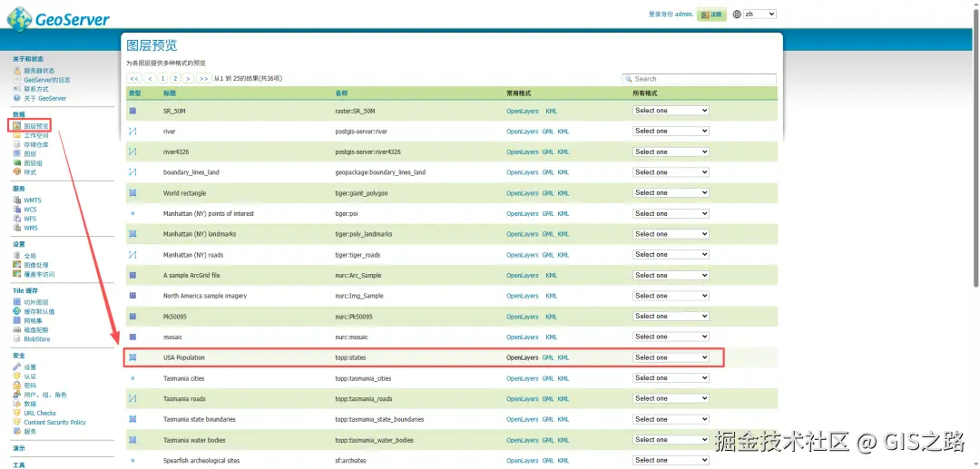This screenshot has height=469, width=980.
Task: Open 磁盘配额 disk quota page
Action: [35, 329]
